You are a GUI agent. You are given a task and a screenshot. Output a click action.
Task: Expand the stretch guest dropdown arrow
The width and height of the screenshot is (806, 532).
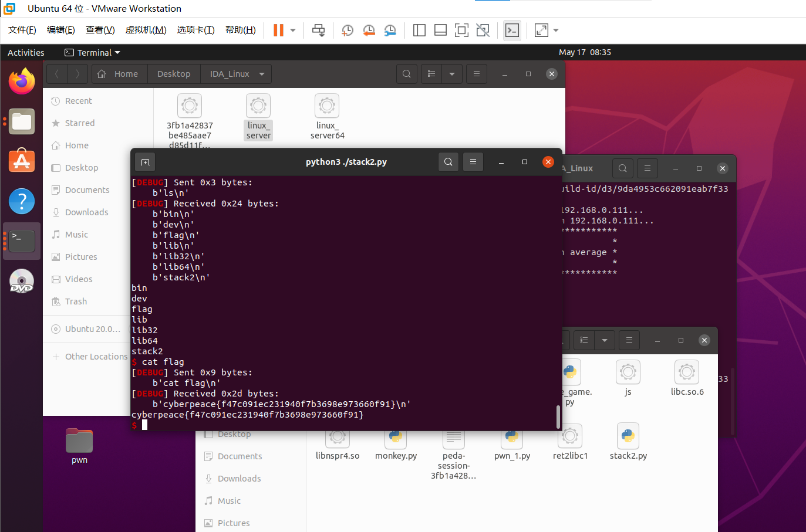555,31
